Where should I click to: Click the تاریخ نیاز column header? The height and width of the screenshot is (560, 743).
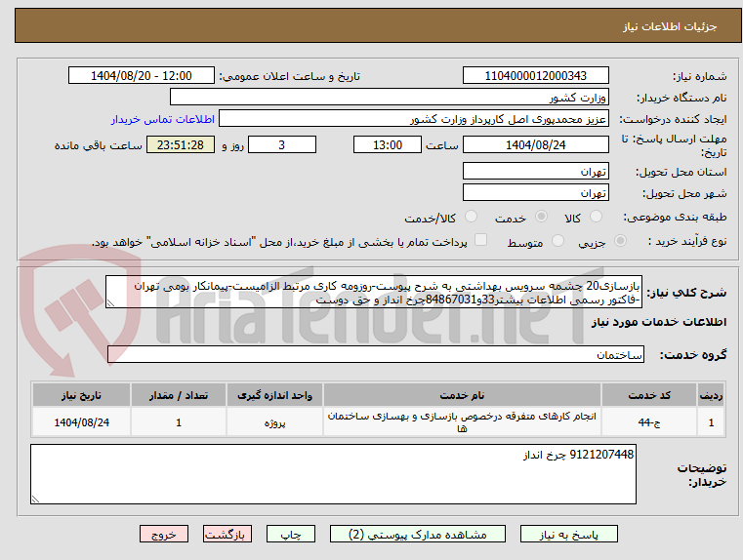click(81, 395)
